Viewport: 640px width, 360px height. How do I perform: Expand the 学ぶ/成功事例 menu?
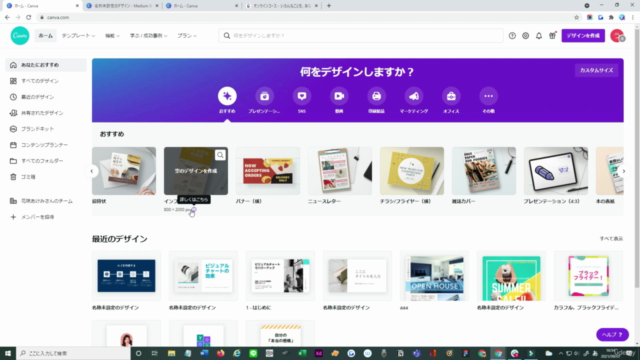point(149,36)
